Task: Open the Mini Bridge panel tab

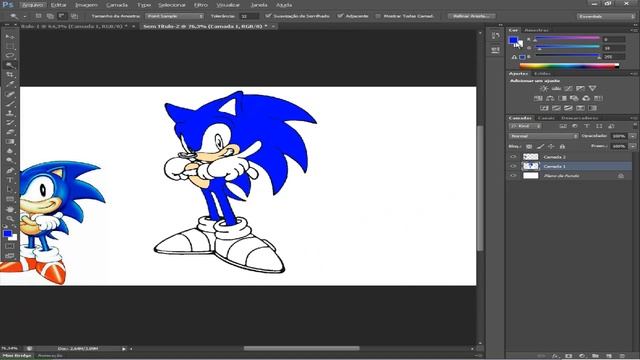Action: click(17, 356)
